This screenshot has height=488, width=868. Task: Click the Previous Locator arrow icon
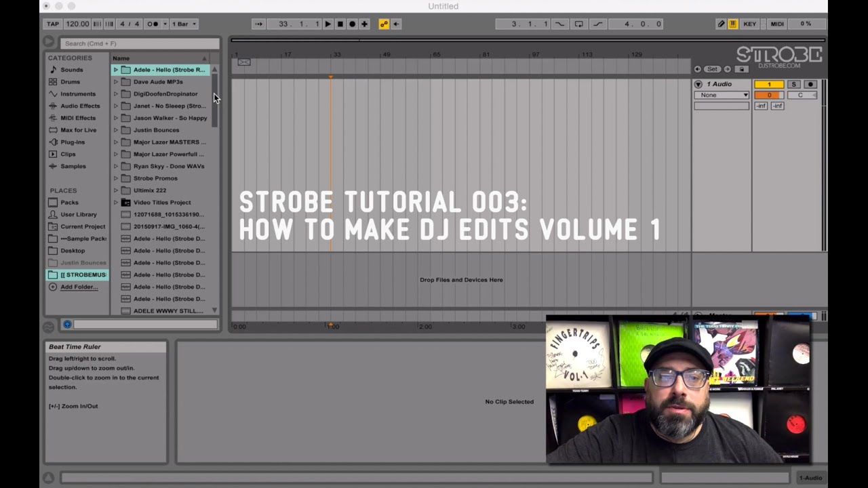[x=697, y=69]
